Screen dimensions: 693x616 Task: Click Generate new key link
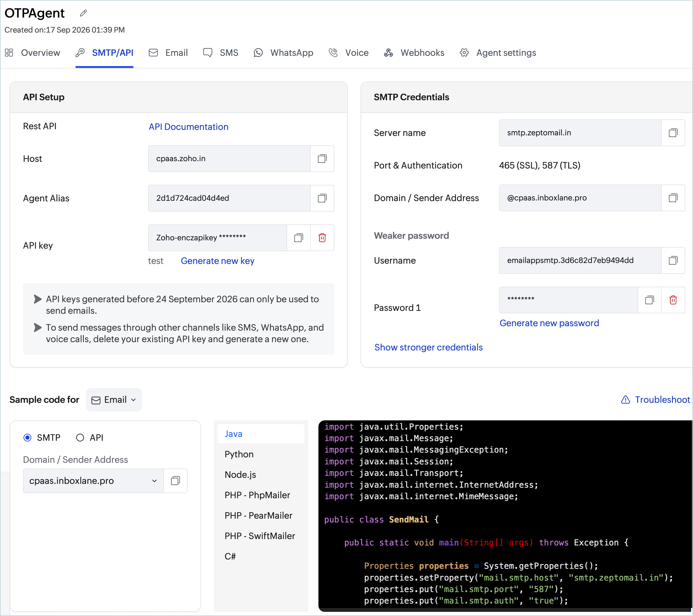click(217, 261)
